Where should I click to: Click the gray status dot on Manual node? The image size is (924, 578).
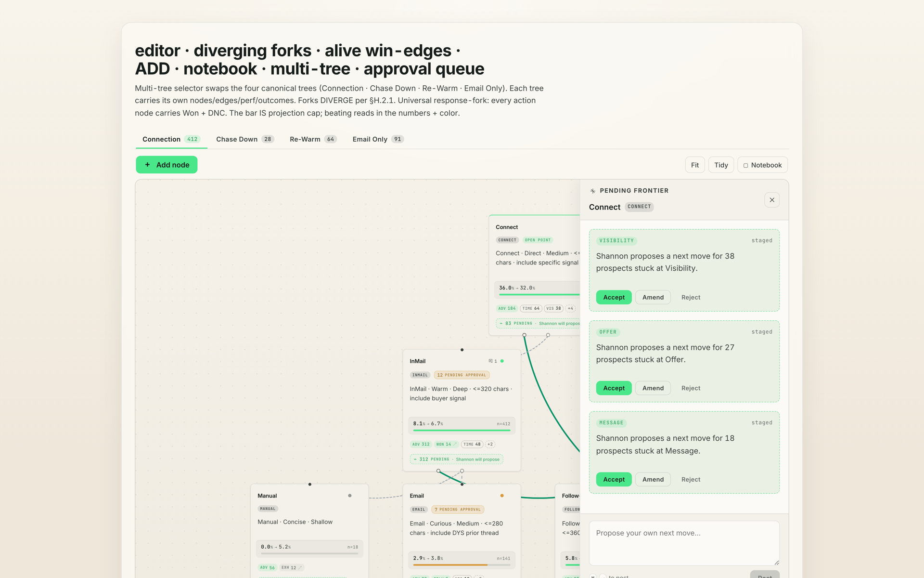tap(350, 496)
